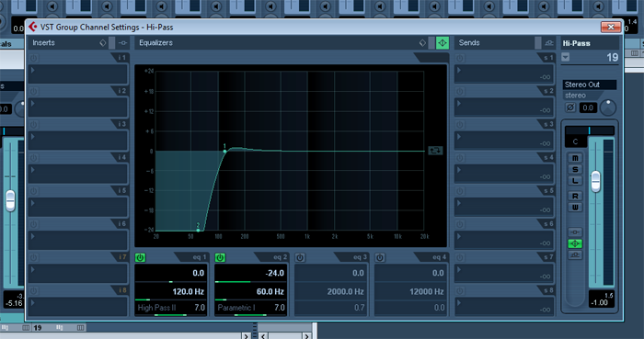Click the input gain knob

(608, 107)
